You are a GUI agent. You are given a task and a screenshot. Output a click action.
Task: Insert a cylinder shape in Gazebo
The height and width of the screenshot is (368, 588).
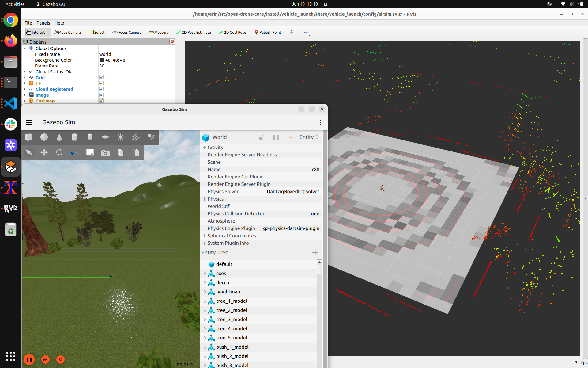74,137
